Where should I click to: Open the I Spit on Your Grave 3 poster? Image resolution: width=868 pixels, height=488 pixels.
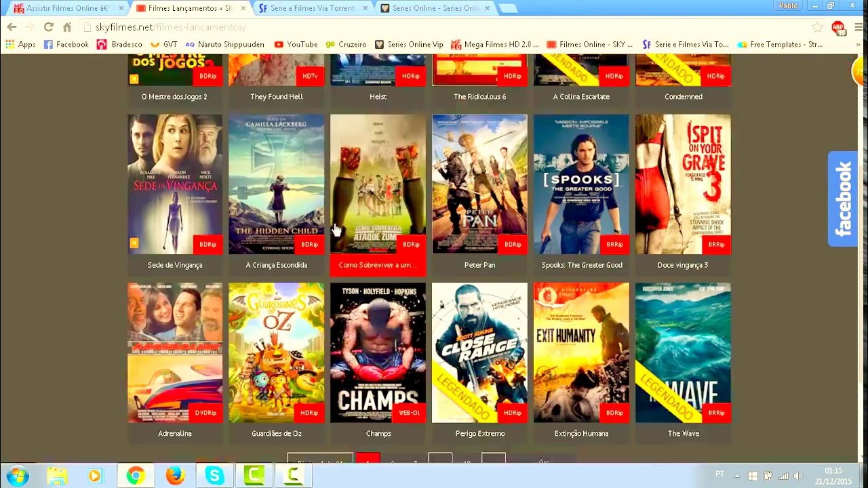point(683,184)
